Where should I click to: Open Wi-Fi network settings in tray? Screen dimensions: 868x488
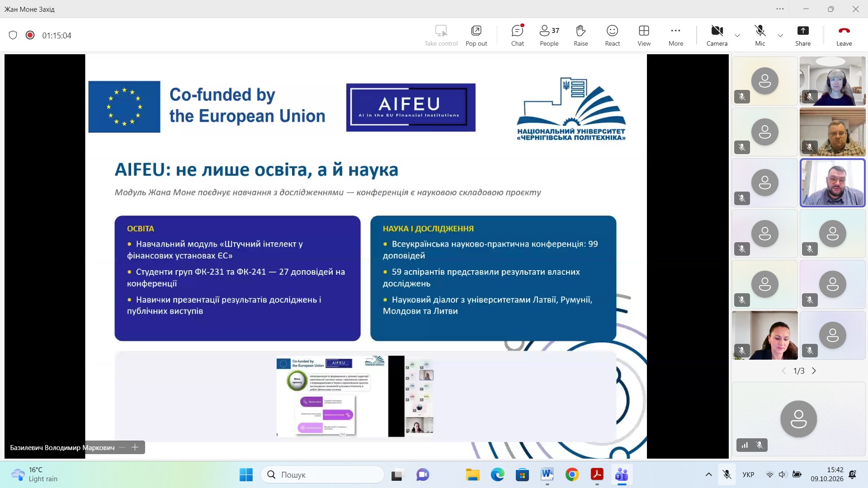pyautogui.click(x=769, y=474)
